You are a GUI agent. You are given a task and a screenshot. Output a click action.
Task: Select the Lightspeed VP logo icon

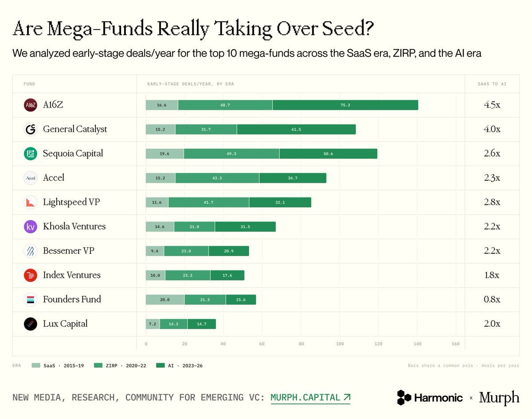tap(31, 202)
